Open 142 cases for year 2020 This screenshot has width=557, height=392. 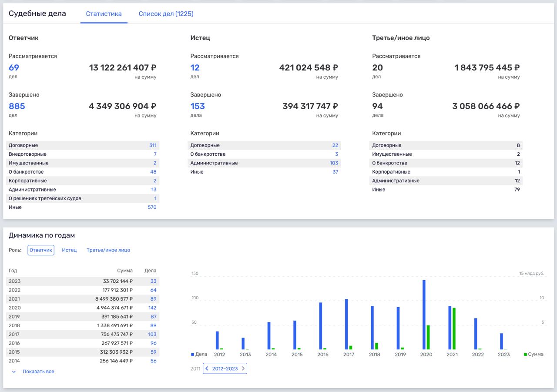(152, 308)
